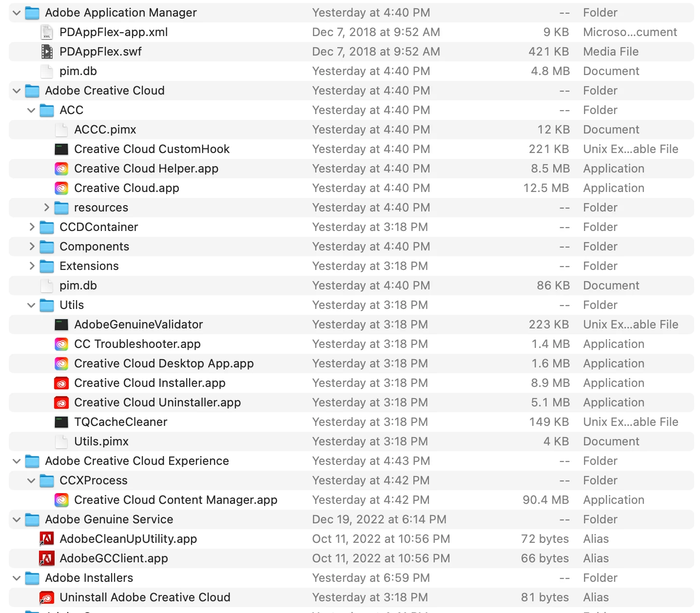Expand the CCDContainer folder
Image resolution: width=700 pixels, height=613 pixels.
32,227
